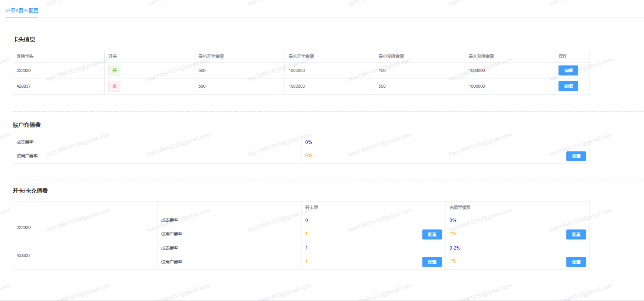Open 配置 for 账户充值费 user rate
Screen dimensions: 644x301
click(x=576, y=156)
